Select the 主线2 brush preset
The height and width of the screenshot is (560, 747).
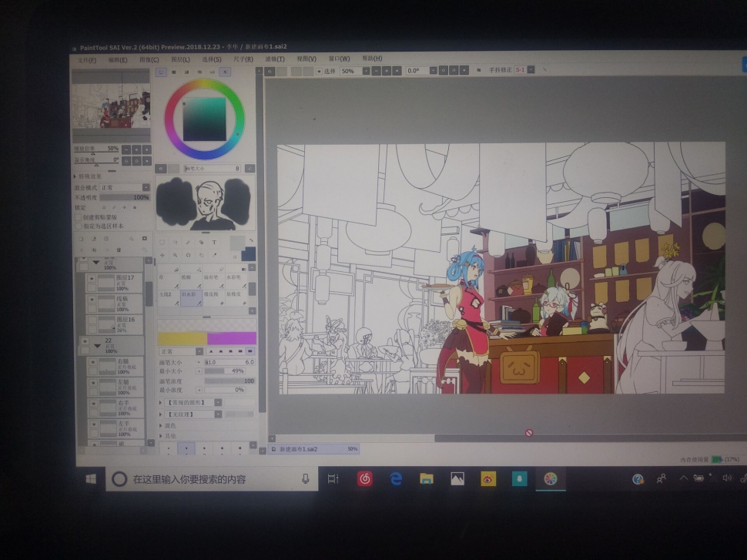click(x=169, y=298)
